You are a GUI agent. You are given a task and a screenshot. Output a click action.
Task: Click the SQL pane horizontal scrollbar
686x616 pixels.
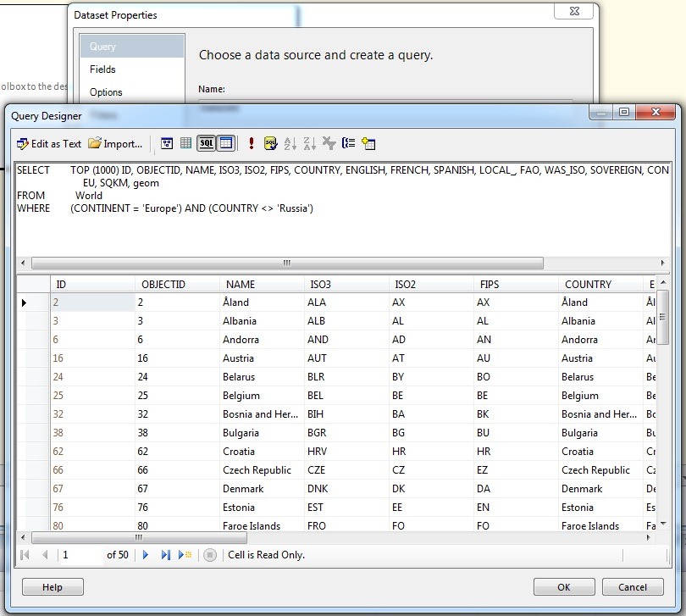click(287, 263)
